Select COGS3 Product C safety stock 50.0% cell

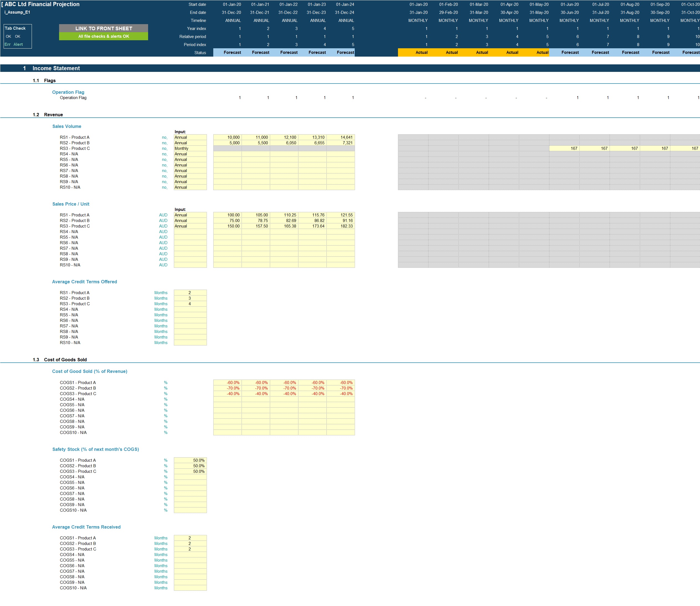coord(190,471)
